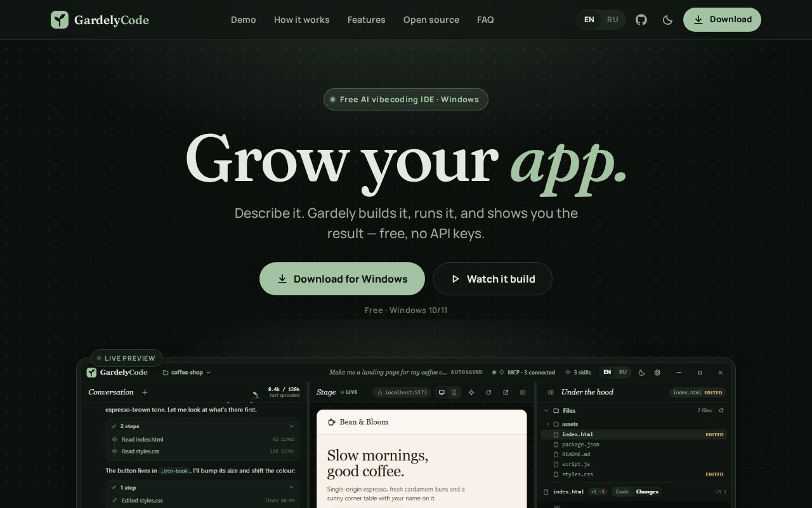Open package.json in the file tree
Image resolution: width=812 pixels, height=508 pixels.
tap(633, 444)
